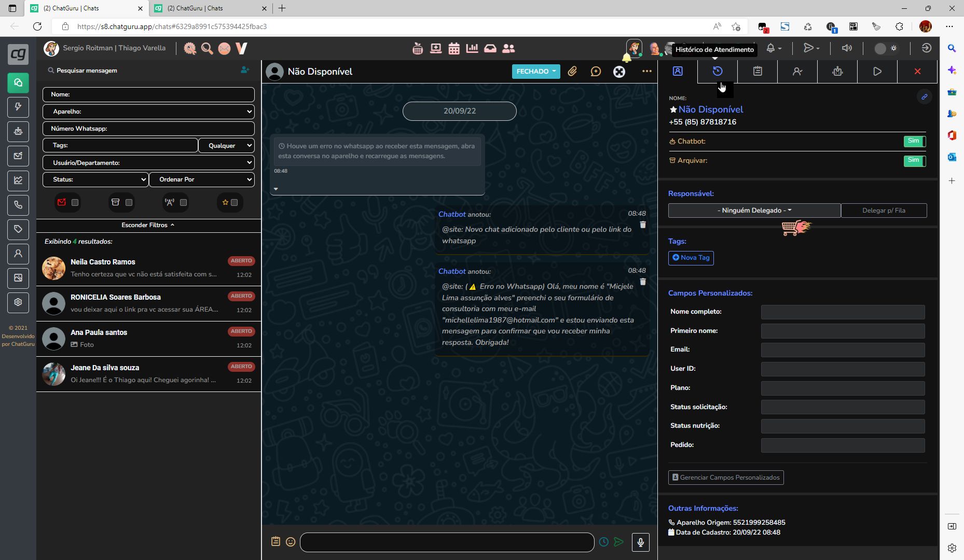
Task: Open the inbox tray icon in top toolbar
Action: pyautogui.click(x=490, y=48)
